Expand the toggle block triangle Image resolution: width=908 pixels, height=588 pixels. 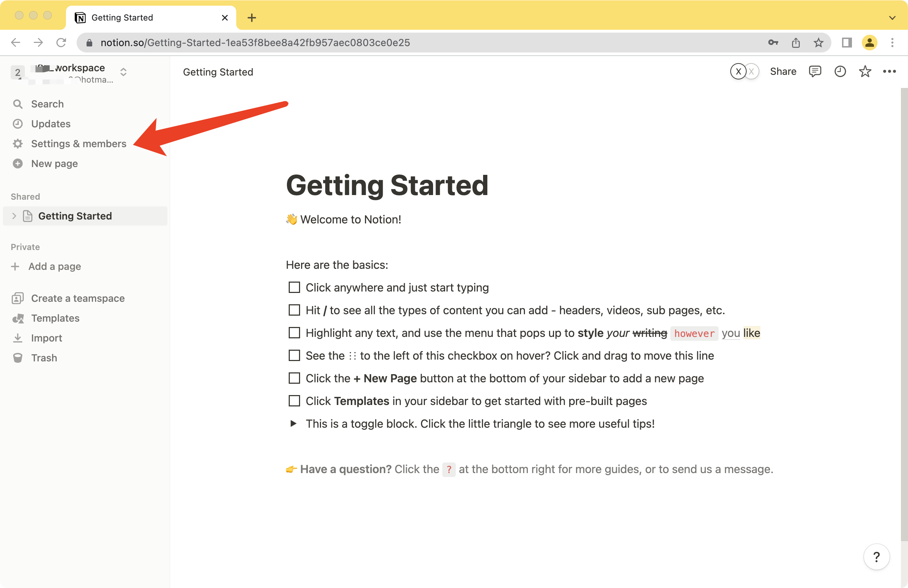click(293, 423)
